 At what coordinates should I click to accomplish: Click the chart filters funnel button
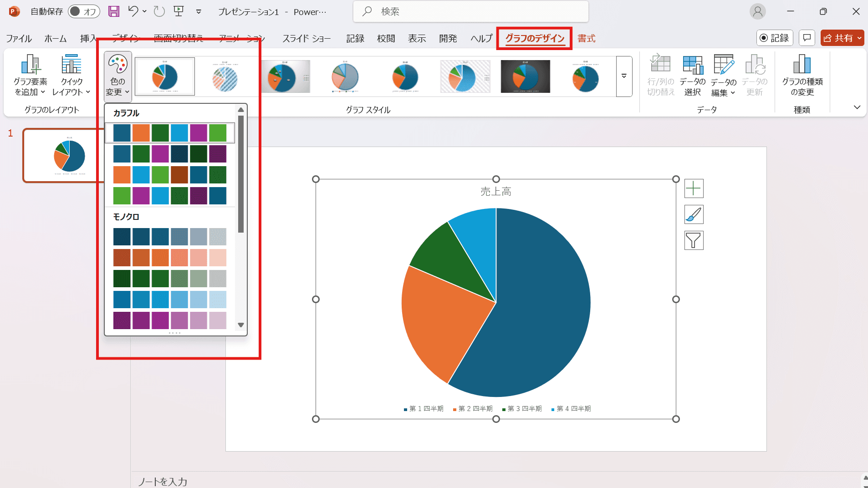(694, 240)
